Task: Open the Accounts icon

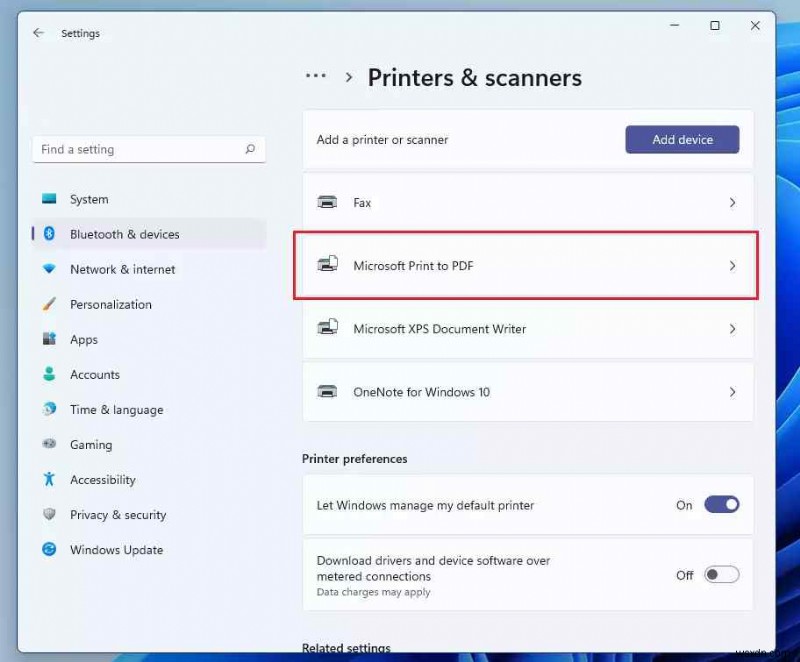Action: (x=50, y=374)
